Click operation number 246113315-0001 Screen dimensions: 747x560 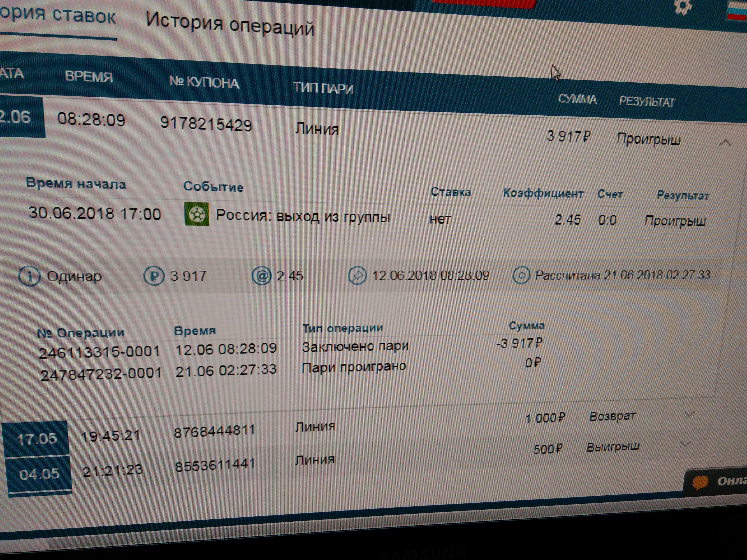point(99,352)
